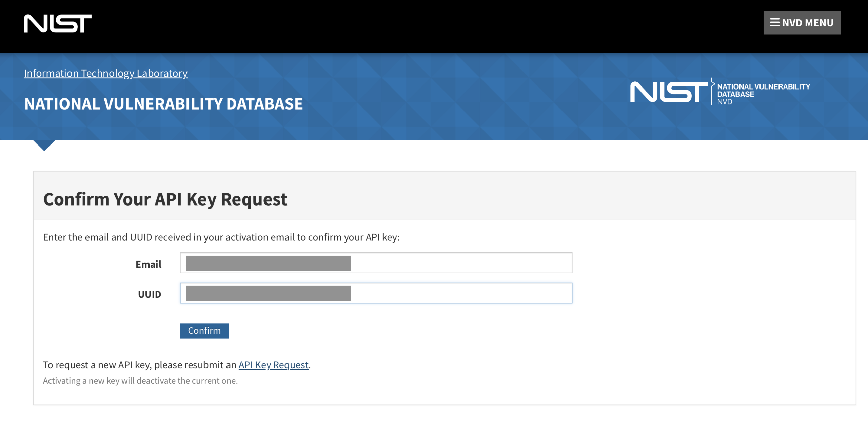
Task: Click the activation email instruction text
Action: click(221, 237)
